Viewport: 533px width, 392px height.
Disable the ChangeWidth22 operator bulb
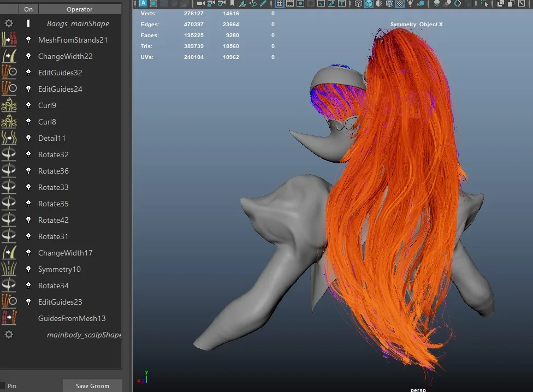[x=28, y=56]
